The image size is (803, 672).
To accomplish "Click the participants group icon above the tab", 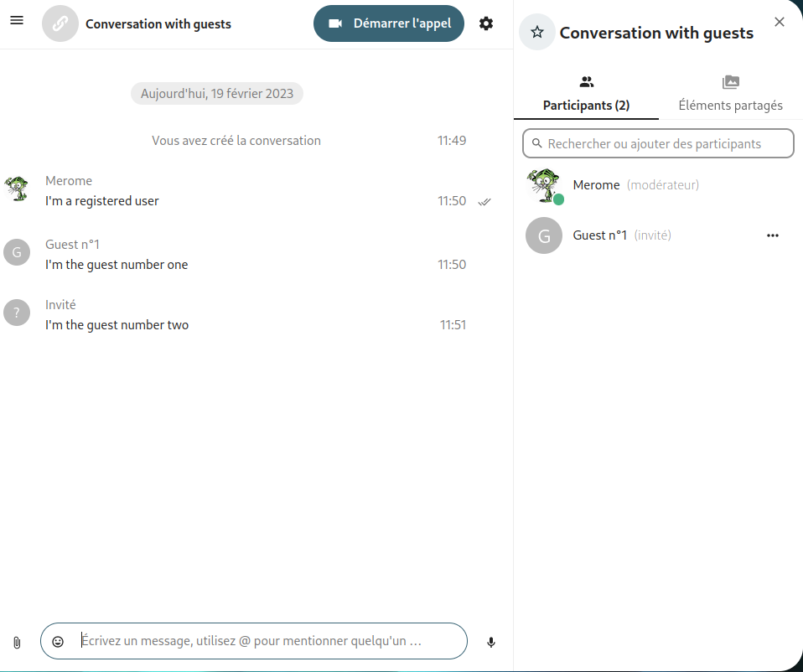I will pos(586,82).
